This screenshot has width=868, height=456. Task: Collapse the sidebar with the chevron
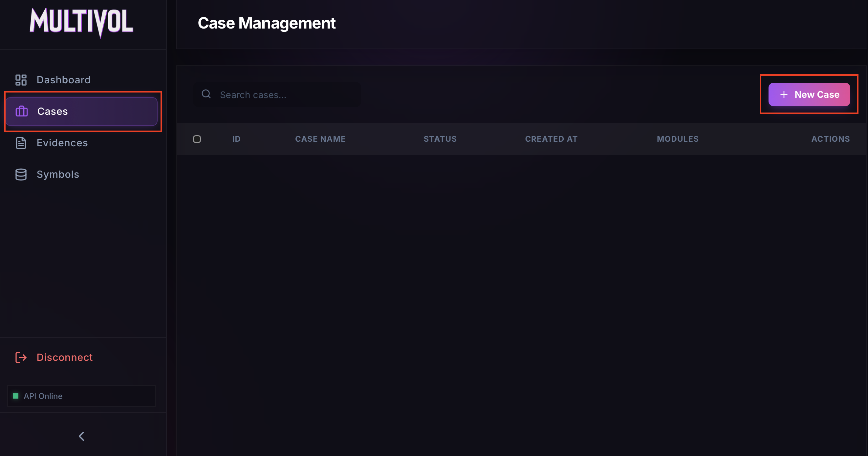click(x=81, y=436)
